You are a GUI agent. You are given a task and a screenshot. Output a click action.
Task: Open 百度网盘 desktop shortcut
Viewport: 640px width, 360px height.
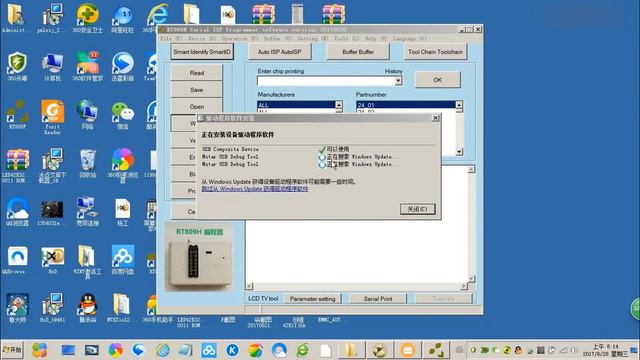[122, 259]
